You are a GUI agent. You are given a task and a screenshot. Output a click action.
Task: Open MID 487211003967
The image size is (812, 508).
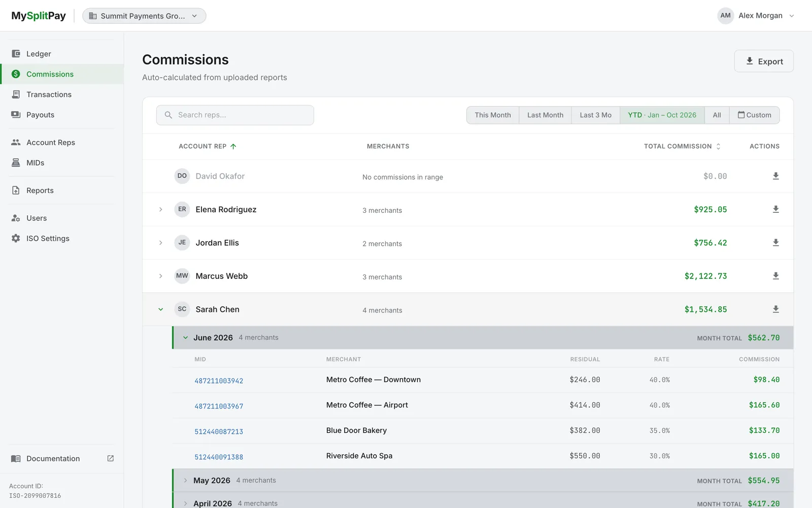[219, 406]
